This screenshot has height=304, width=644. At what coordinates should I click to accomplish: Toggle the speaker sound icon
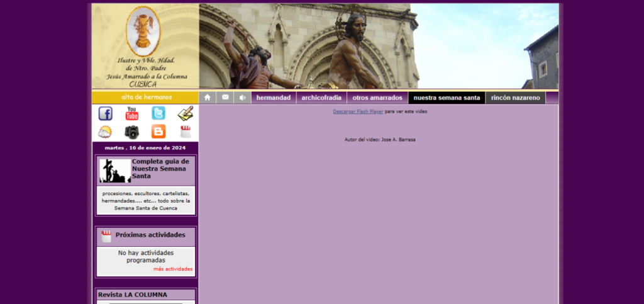pyautogui.click(x=242, y=98)
